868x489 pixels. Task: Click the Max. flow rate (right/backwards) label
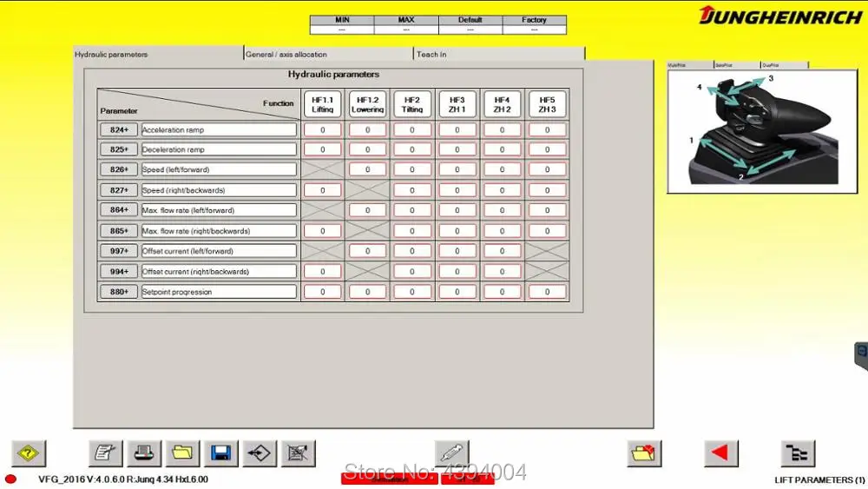(x=220, y=231)
